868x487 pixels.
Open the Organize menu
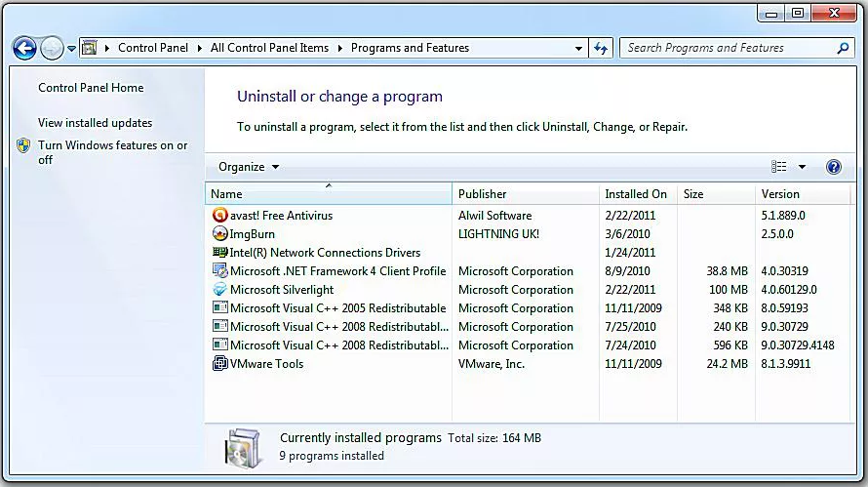249,167
